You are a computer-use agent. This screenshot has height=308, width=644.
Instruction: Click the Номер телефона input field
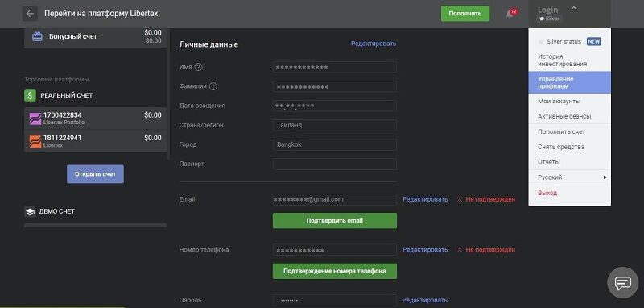335,250
